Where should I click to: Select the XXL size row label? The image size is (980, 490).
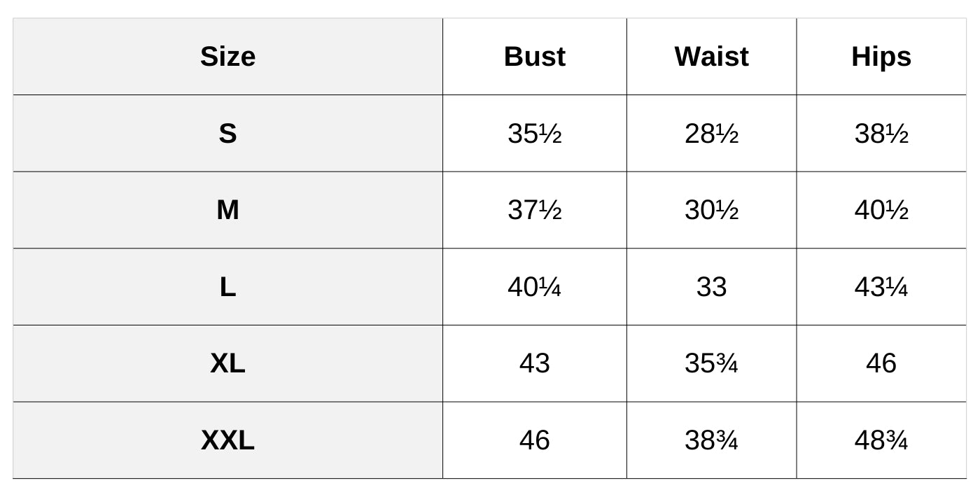click(x=227, y=440)
